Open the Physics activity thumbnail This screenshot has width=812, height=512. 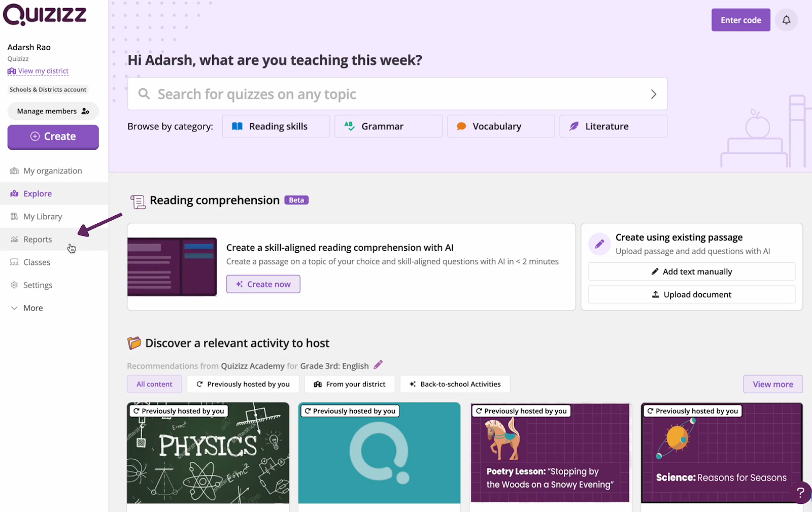click(x=208, y=453)
